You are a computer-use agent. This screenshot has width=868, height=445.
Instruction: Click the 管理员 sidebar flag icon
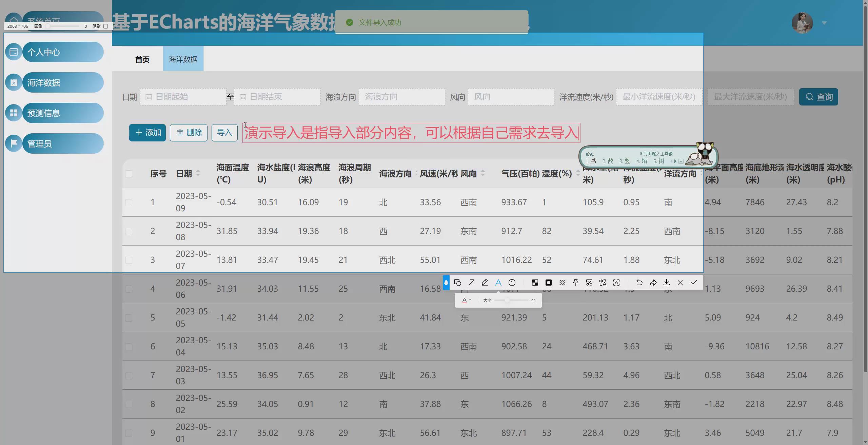14,143
